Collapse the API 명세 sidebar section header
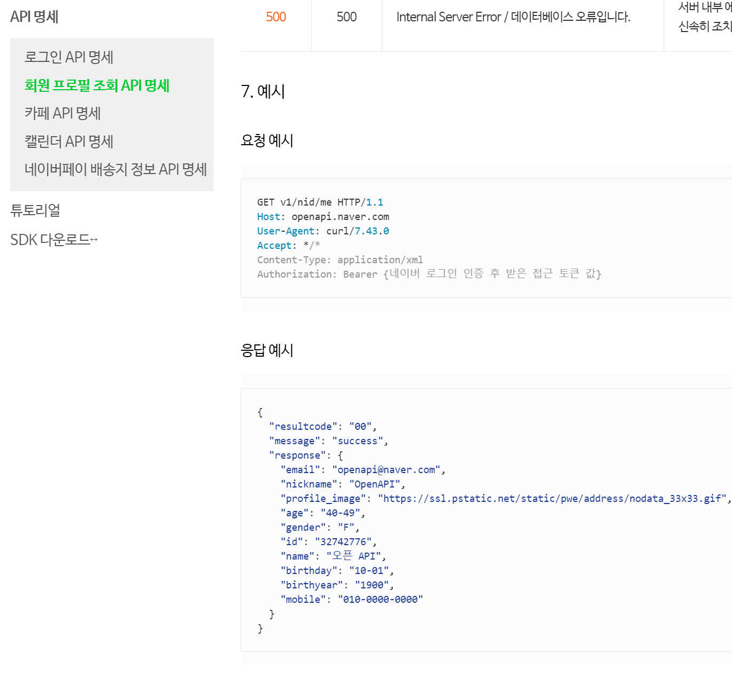The image size is (732, 700). tap(34, 17)
